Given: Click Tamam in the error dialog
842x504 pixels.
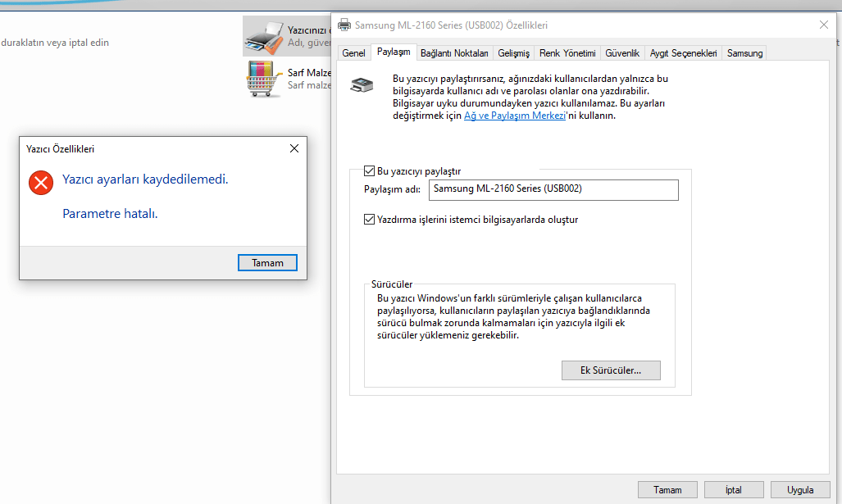Looking at the screenshot, I should [267, 263].
